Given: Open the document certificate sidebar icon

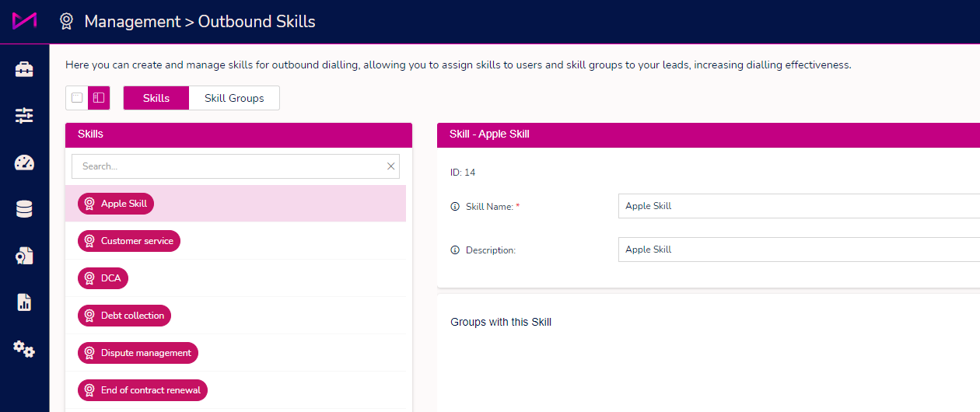Looking at the screenshot, I should [x=24, y=256].
